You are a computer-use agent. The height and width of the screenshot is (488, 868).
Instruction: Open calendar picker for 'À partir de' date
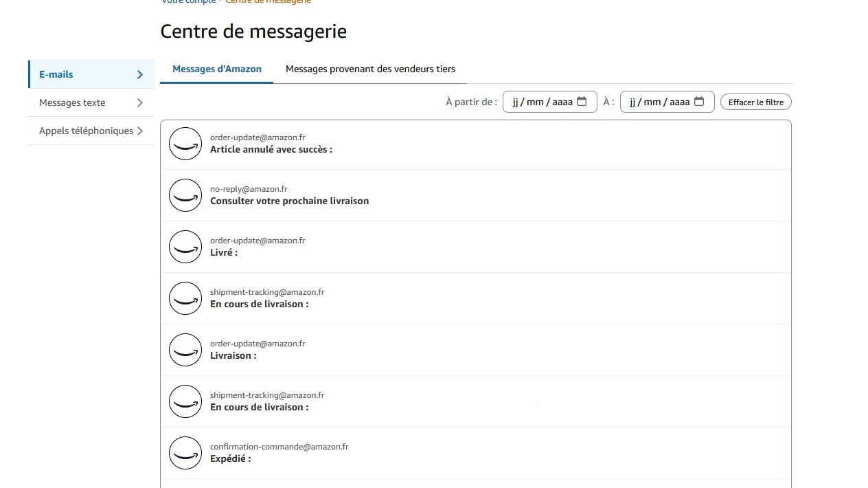coord(582,102)
